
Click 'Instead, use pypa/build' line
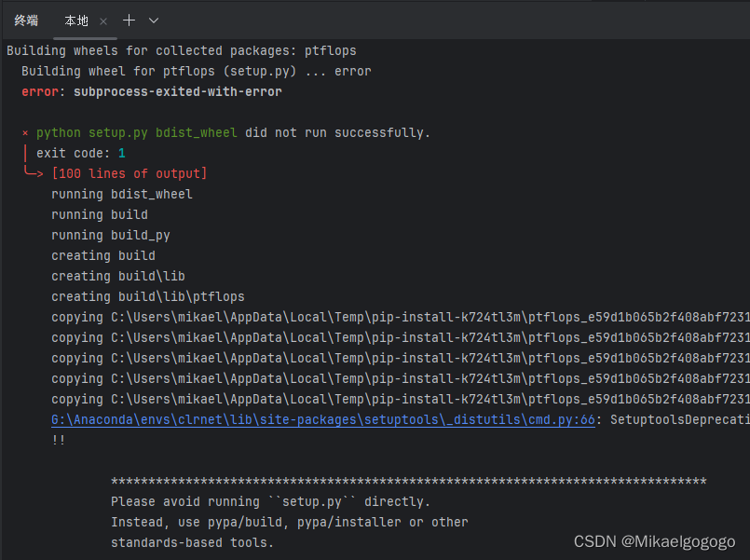tap(290, 522)
